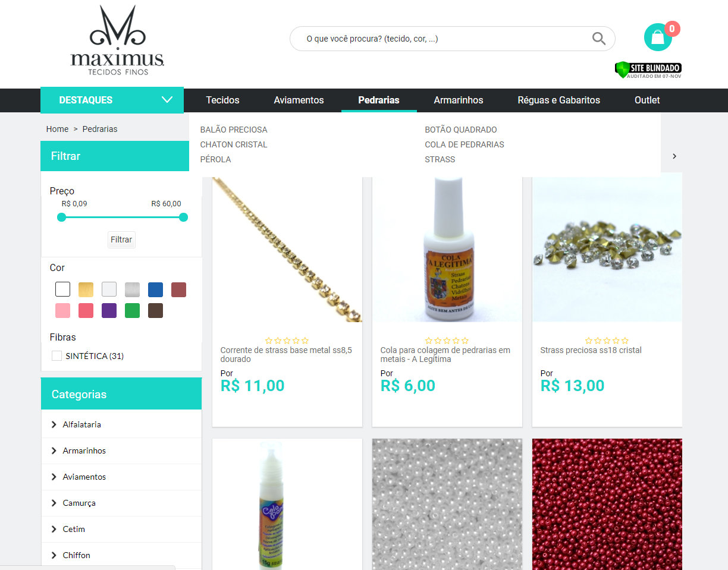Expand the Aviamentos sidebar category
The width and height of the screenshot is (728, 570).
click(121, 477)
